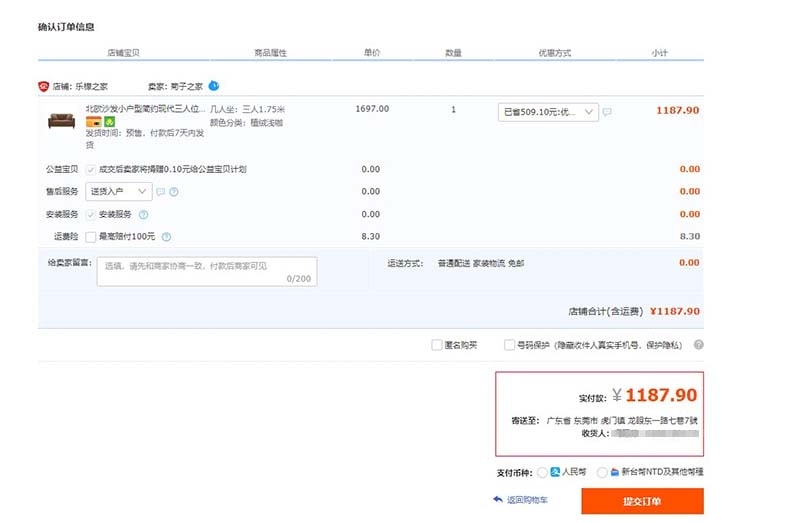Click the orange credit card payment icon

point(93,121)
